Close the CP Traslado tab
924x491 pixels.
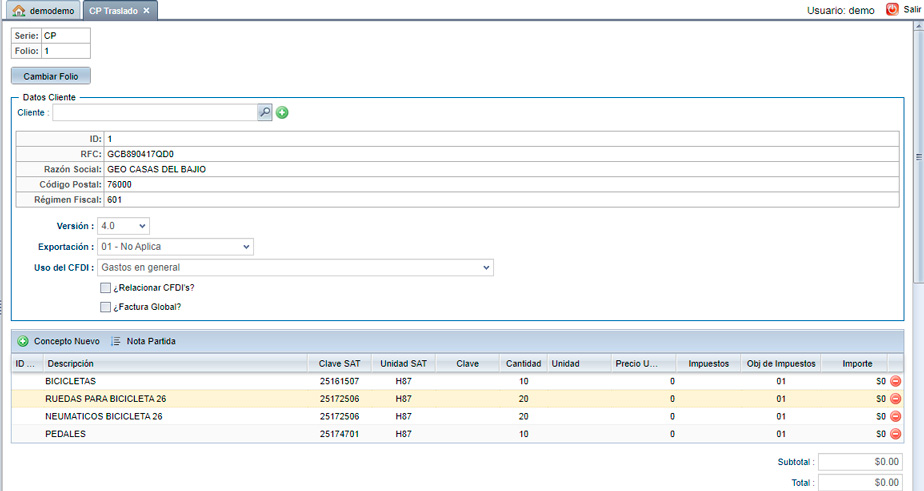(146, 11)
